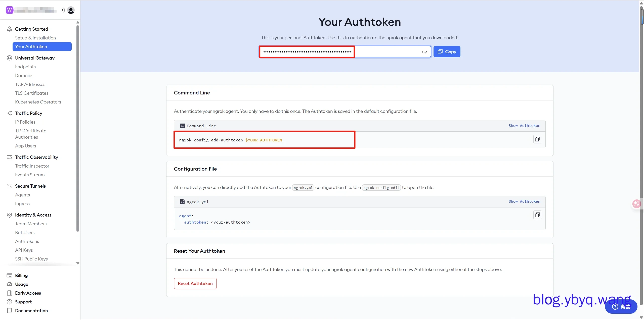Go to TCP Addresses
Viewport: 644px width, 320px height.
click(x=30, y=84)
